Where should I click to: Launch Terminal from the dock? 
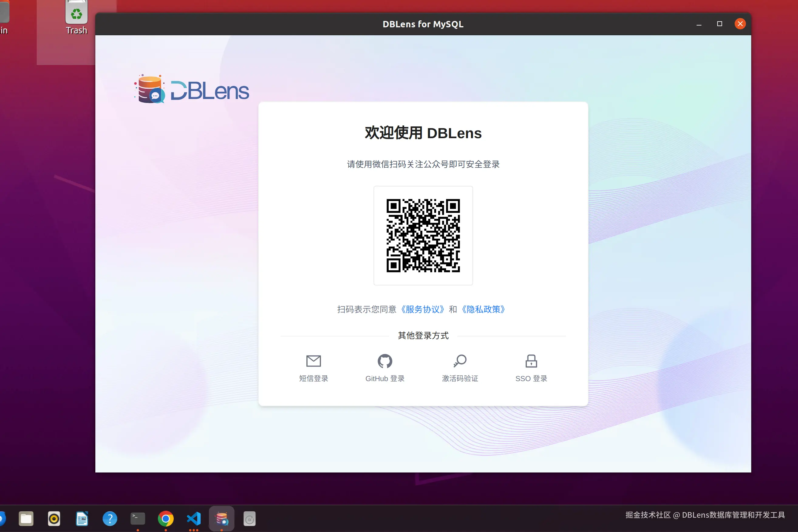click(138, 518)
